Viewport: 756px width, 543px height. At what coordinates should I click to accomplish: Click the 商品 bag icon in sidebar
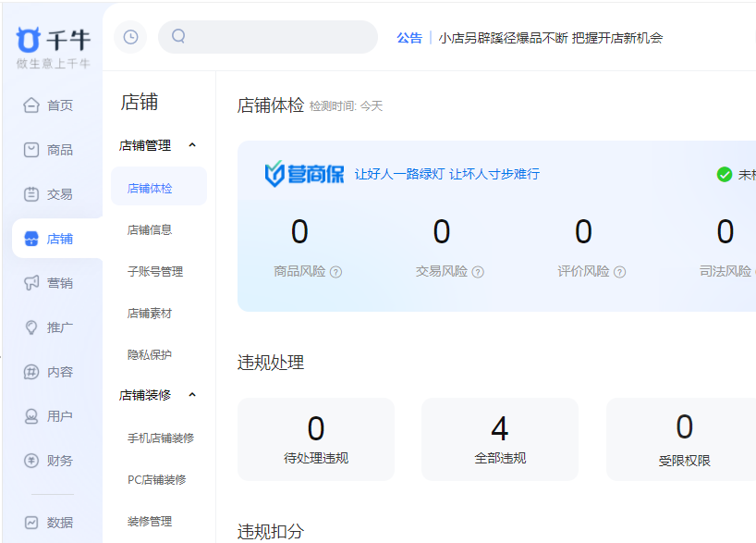pos(31,150)
